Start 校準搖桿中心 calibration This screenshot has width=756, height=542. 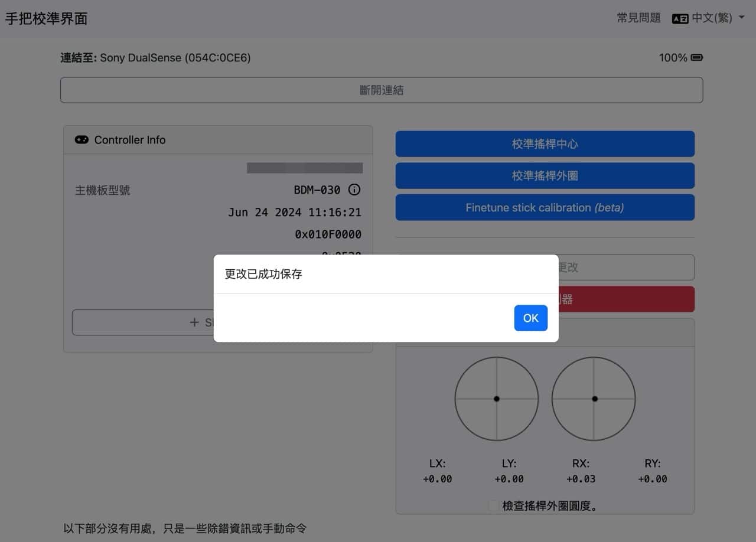(545, 144)
